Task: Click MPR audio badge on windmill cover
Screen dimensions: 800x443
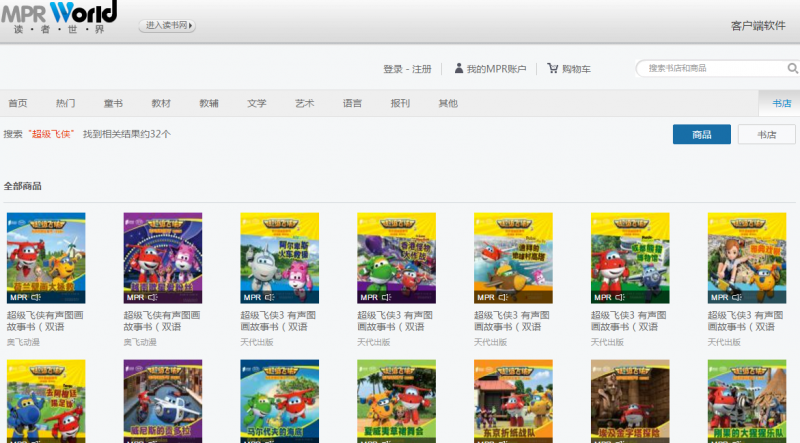Action: click(x=25, y=297)
